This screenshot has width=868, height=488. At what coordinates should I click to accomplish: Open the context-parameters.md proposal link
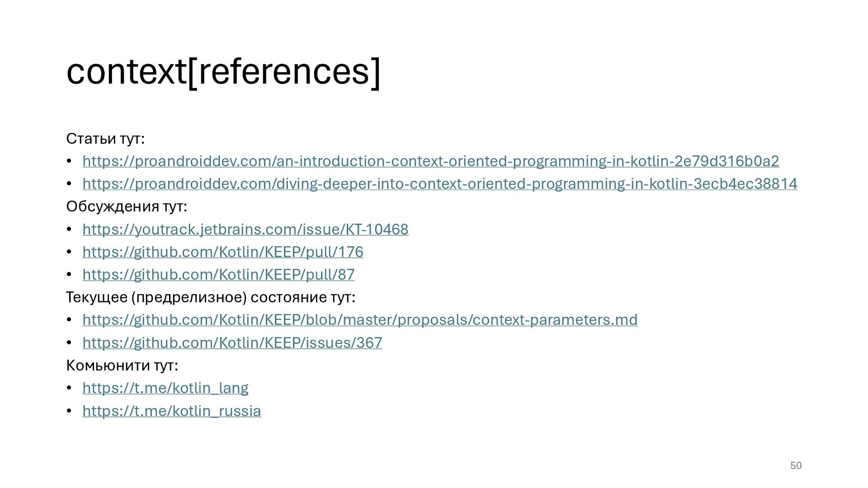click(360, 320)
